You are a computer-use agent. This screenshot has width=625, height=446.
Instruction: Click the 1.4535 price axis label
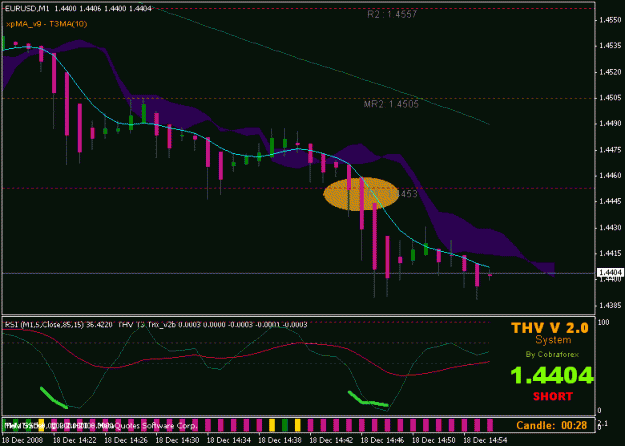pyautogui.click(x=610, y=46)
